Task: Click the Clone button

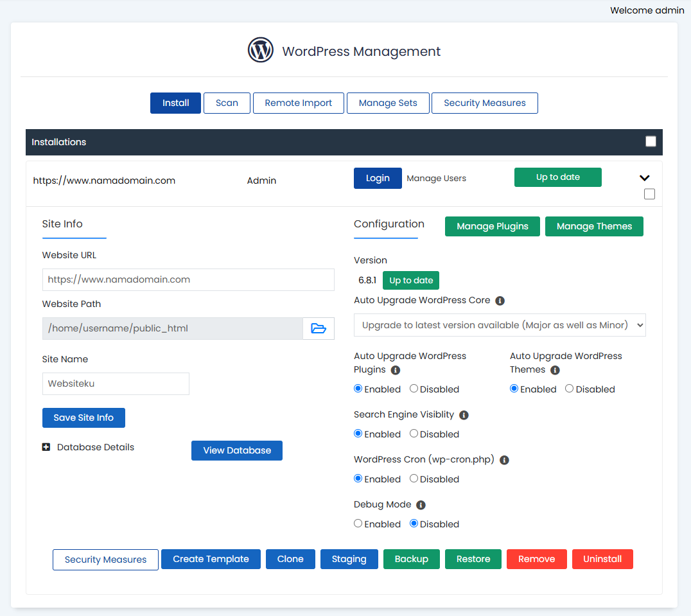Action: pyautogui.click(x=290, y=559)
